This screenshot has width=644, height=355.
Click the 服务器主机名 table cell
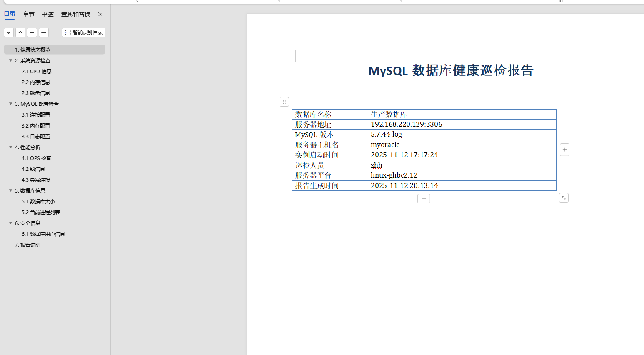pos(329,145)
